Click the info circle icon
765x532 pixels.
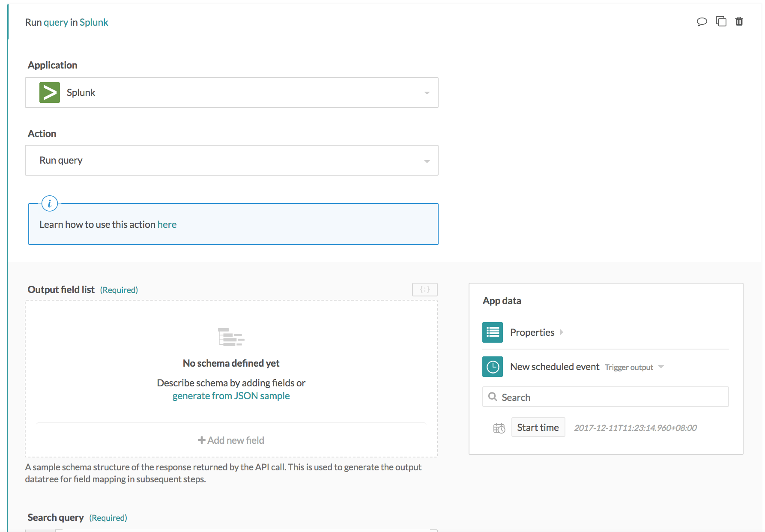click(x=50, y=203)
